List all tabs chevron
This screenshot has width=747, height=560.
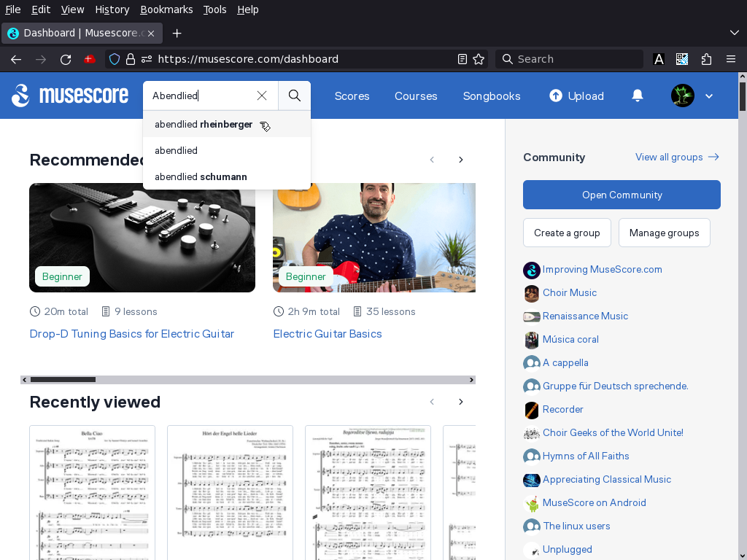[734, 33]
